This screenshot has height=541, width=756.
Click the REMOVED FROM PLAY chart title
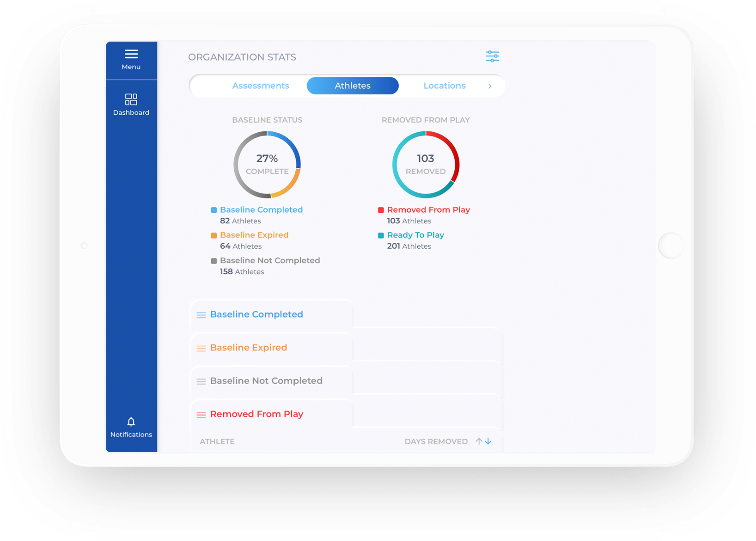426,120
